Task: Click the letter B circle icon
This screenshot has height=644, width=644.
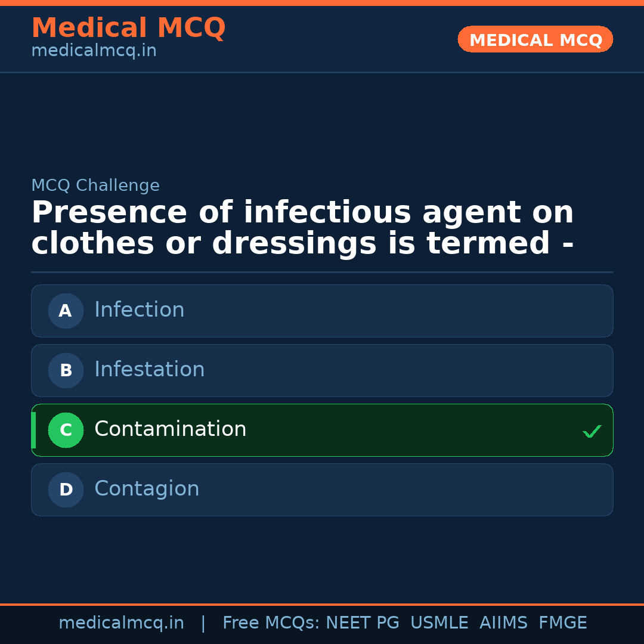Action: [66, 370]
